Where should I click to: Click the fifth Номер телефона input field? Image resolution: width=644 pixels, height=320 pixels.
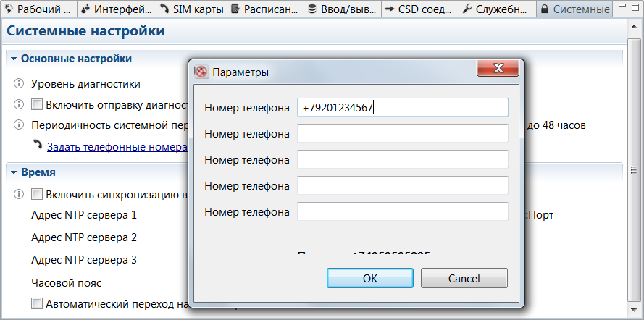click(403, 211)
